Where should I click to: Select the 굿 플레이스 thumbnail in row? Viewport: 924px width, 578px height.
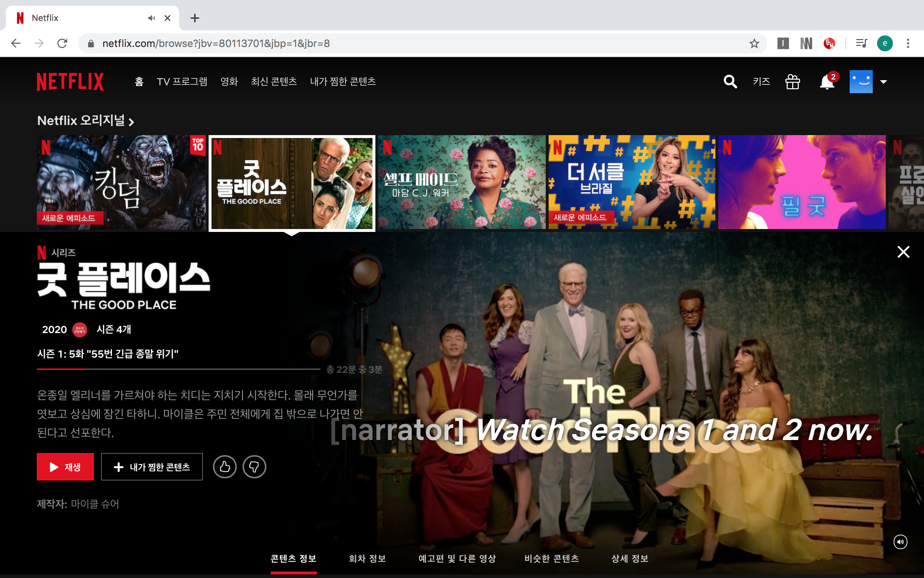point(292,183)
